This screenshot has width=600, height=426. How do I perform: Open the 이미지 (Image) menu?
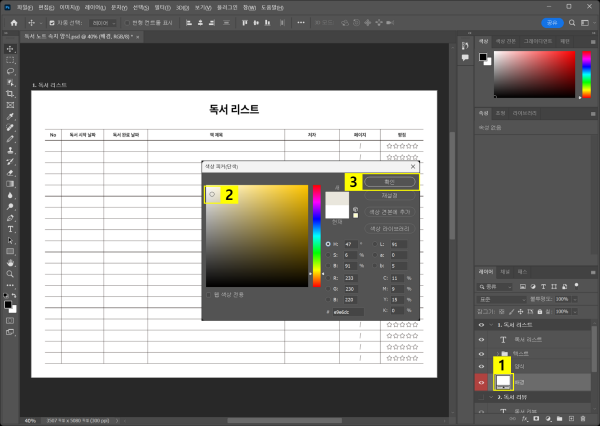[x=70, y=7]
